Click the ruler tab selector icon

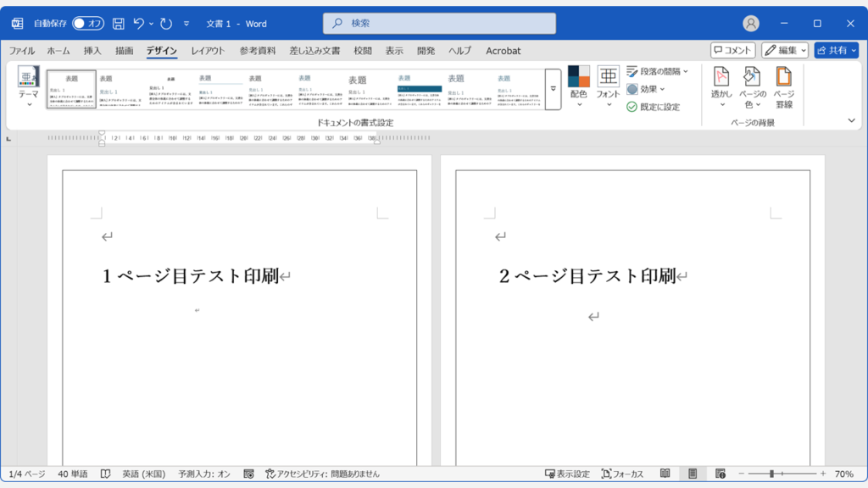tap(8, 138)
